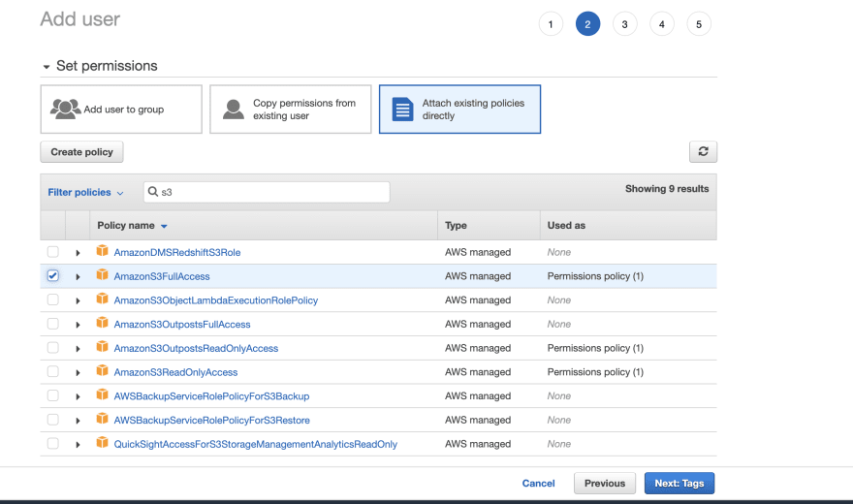Check the AmazonS3OutpostsFullAccess checkbox
853x504 pixels.
(52, 324)
